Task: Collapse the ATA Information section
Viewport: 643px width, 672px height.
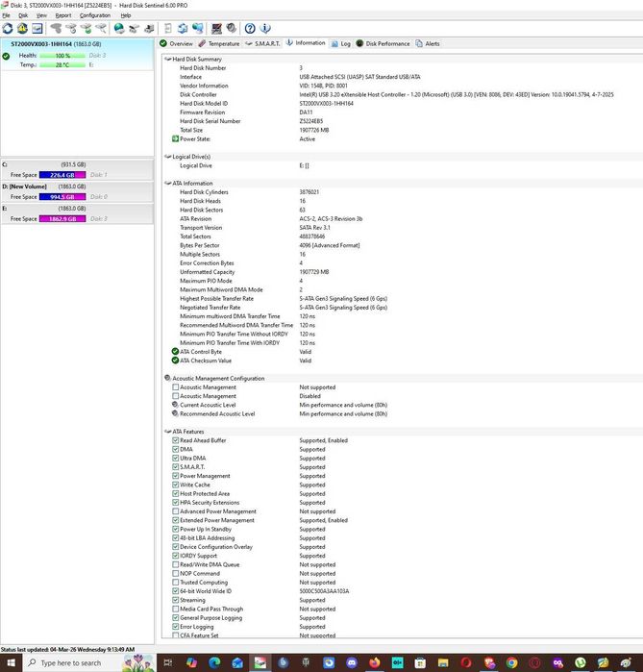Action: (x=167, y=183)
